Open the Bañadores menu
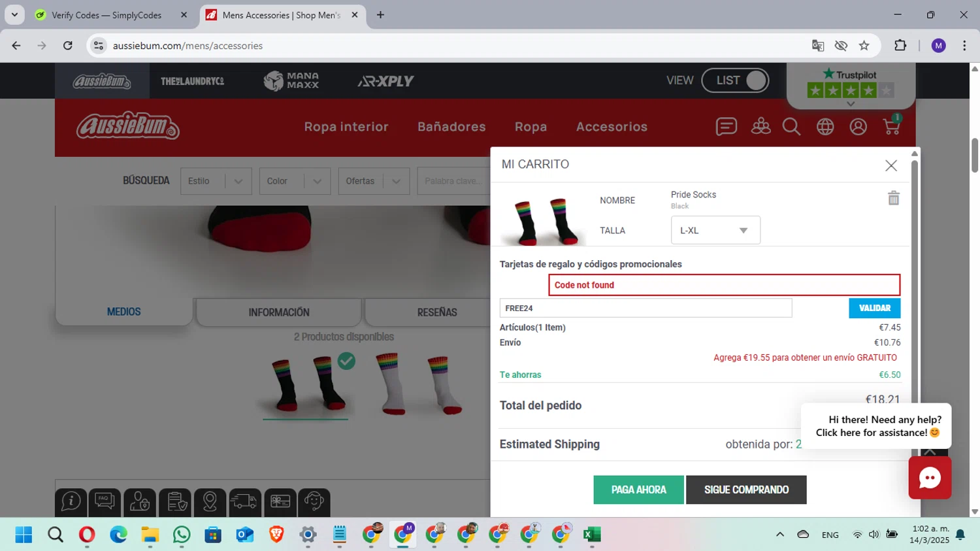 [x=451, y=127]
